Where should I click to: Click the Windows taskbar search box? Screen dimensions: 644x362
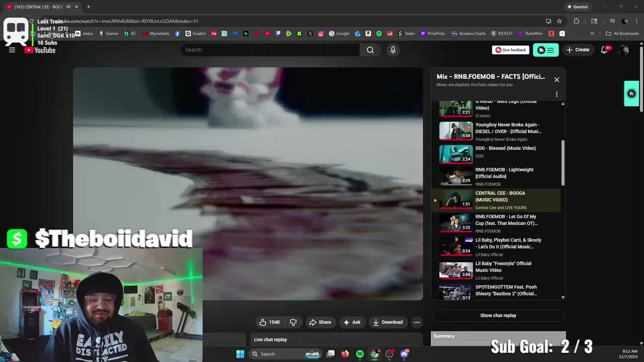(x=286, y=354)
